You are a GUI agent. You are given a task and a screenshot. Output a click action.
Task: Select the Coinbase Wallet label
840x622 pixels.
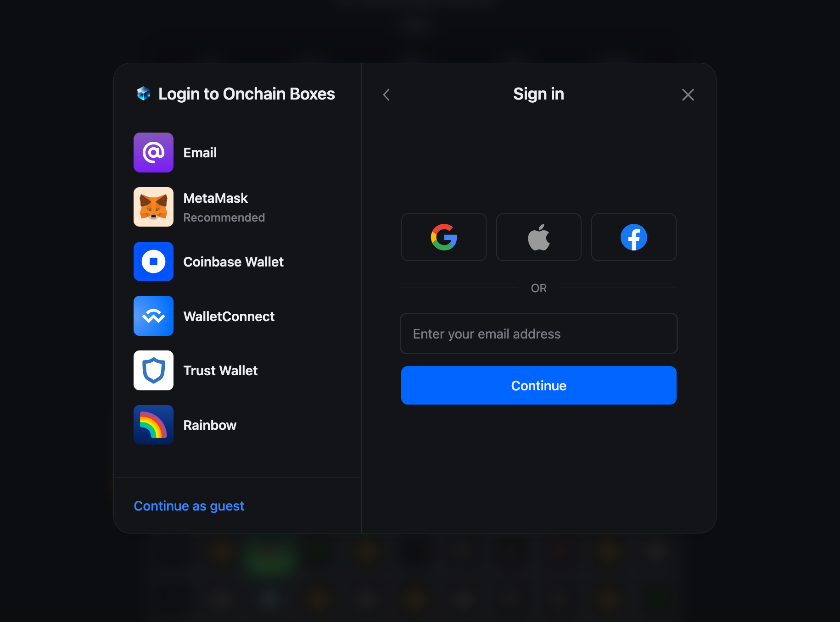tap(233, 262)
